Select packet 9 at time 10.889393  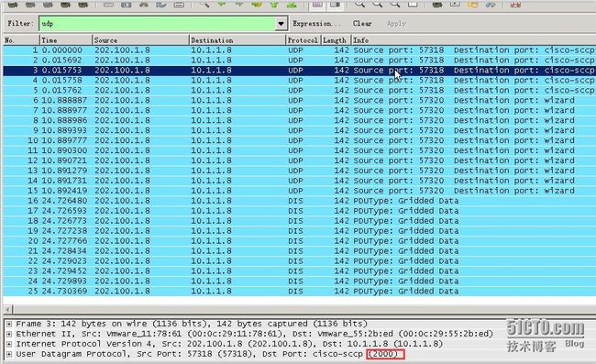[300, 130]
